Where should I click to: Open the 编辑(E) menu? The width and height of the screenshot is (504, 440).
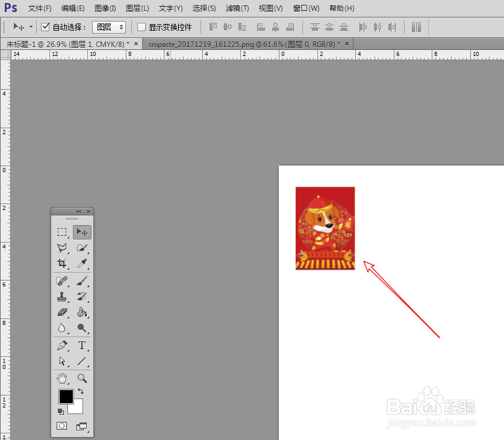pyautogui.click(x=73, y=8)
